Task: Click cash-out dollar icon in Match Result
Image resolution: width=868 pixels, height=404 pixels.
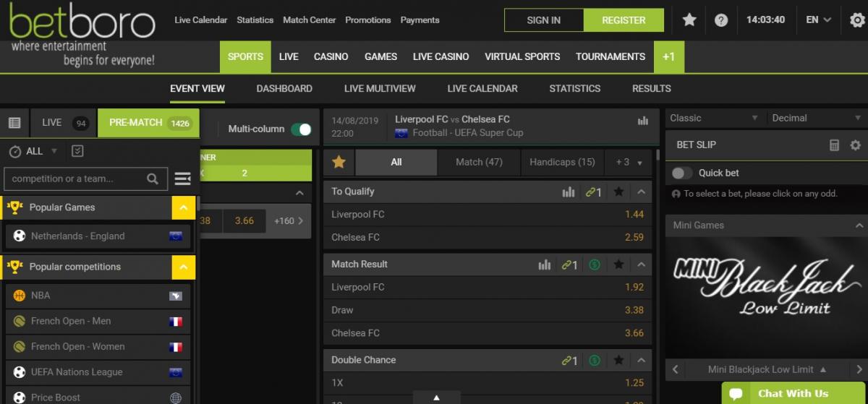Action: [595, 265]
